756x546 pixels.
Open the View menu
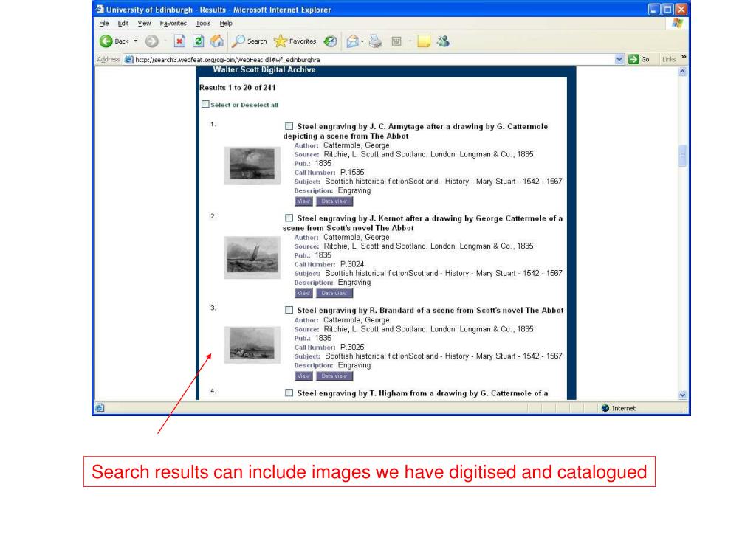[144, 23]
